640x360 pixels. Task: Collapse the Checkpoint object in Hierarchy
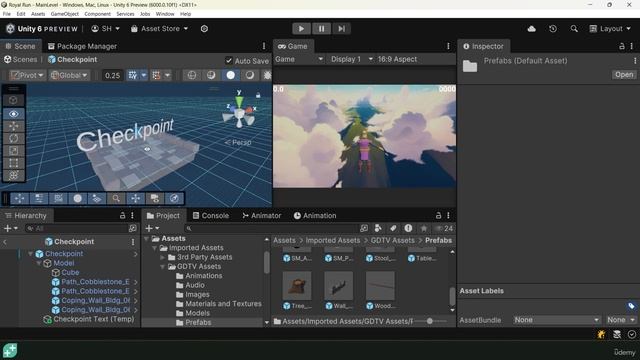pyautogui.click(x=30, y=254)
